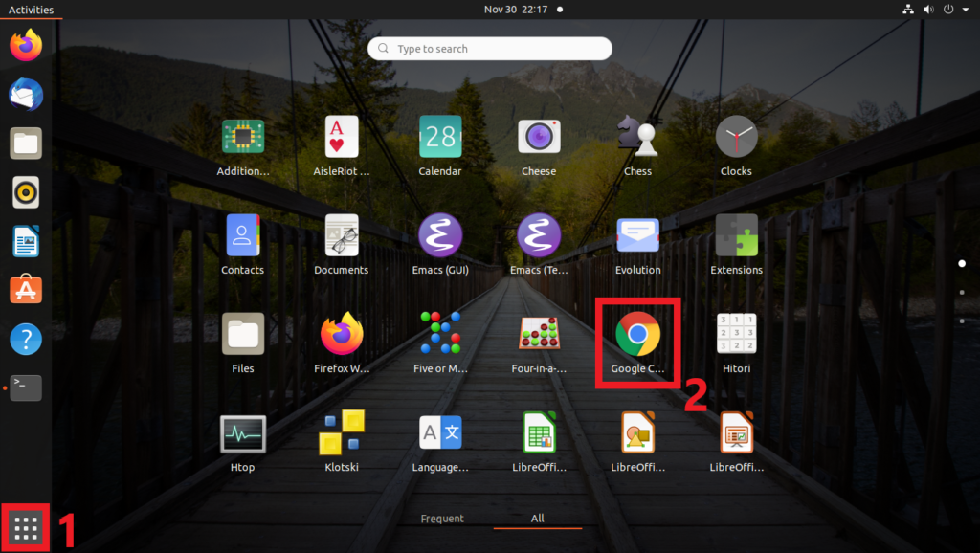The height and width of the screenshot is (553, 980).
Task: Open the system menu dropdown arrow
Action: (966, 10)
